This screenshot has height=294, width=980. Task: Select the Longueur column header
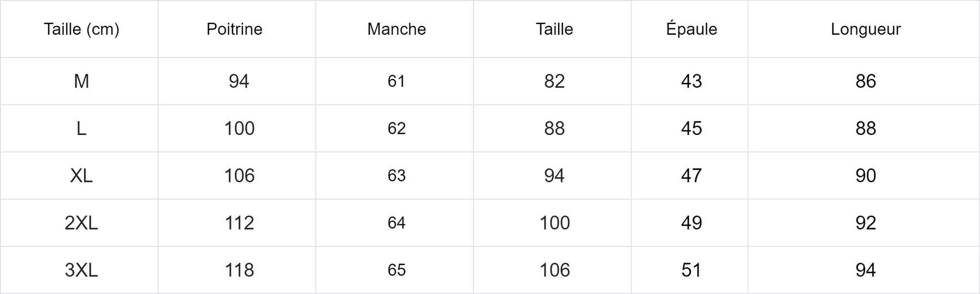[x=866, y=29]
